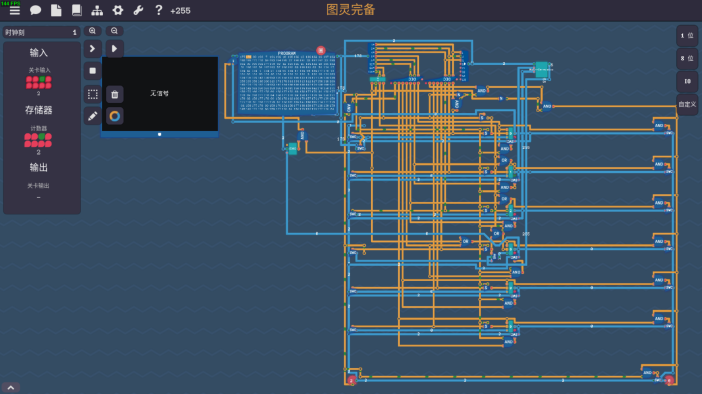The width and height of the screenshot is (702, 394).
Task: Click the 输入 section heading
Action: [39, 53]
